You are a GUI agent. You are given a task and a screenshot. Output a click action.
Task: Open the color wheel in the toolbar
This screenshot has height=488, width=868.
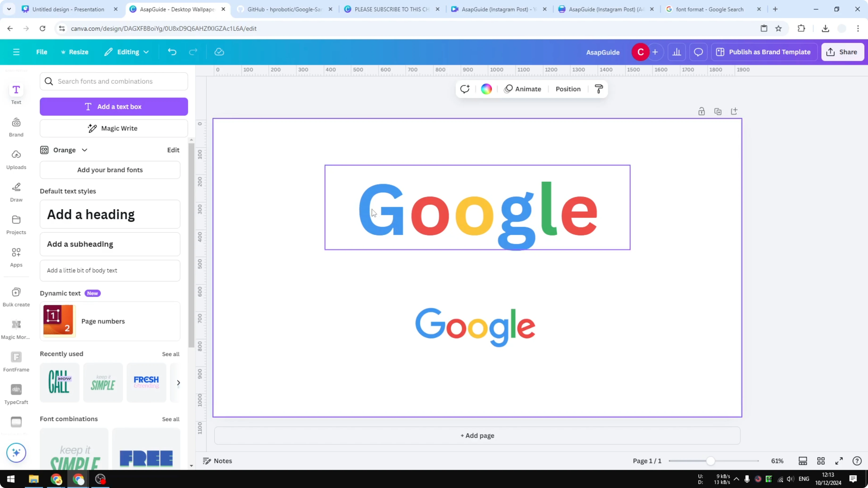[x=486, y=89]
